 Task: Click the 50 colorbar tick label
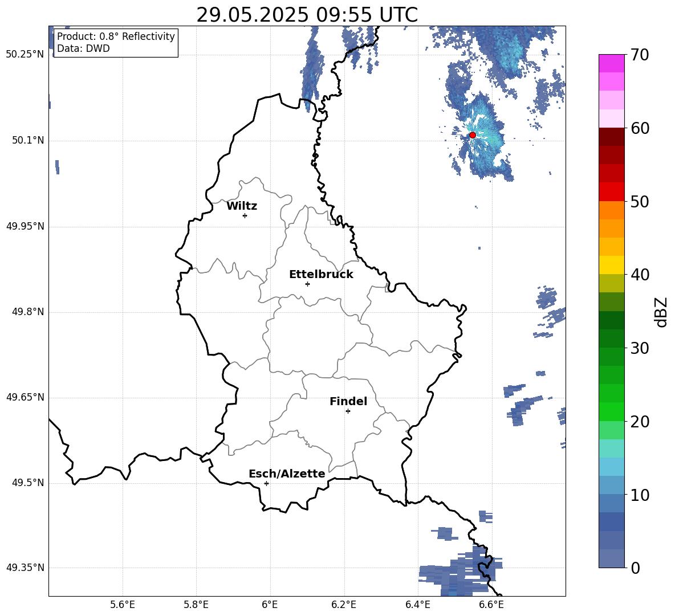tap(640, 202)
